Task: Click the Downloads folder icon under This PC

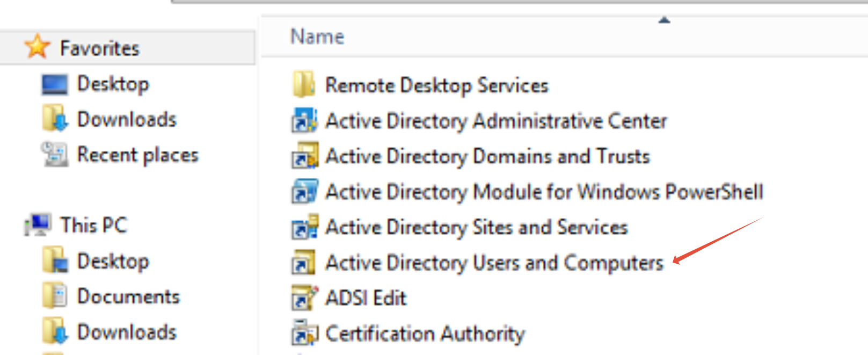Action: 55,331
